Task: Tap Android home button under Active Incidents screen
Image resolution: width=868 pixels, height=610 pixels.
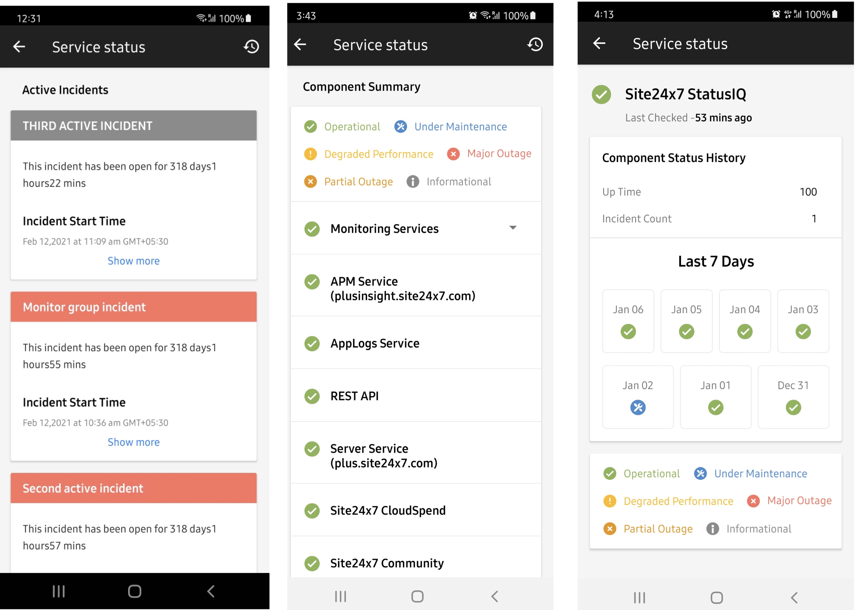Action: [x=134, y=591]
